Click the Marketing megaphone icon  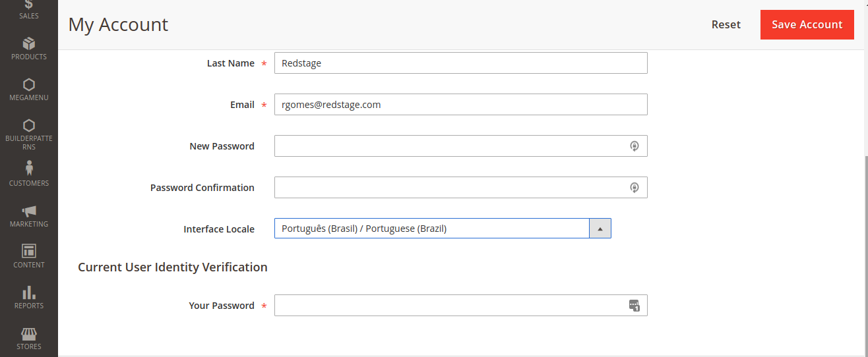coord(29,211)
